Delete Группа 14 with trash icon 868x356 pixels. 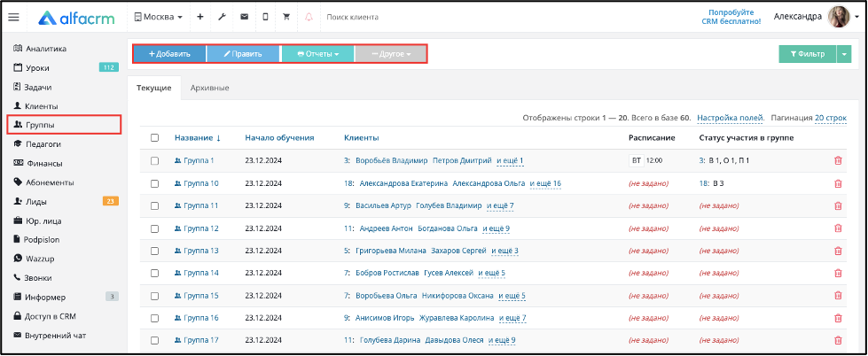[838, 273]
